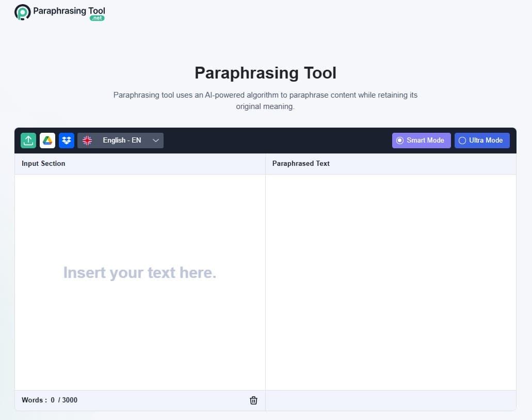Click the trash icon to clear input
Image resolution: width=532 pixels, height=420 pixels.
tap(253, 400)
